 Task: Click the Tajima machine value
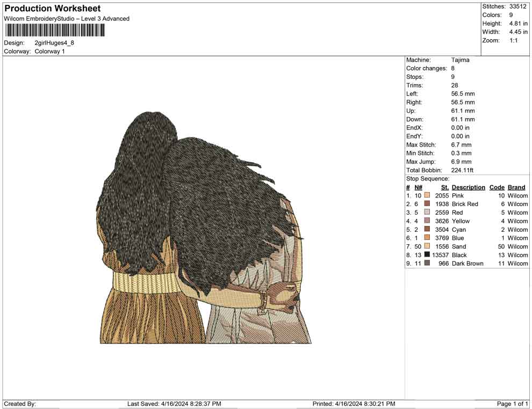460,60
